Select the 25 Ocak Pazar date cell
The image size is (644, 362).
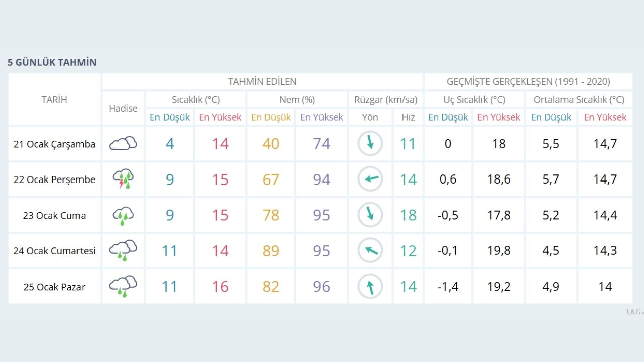54,287
